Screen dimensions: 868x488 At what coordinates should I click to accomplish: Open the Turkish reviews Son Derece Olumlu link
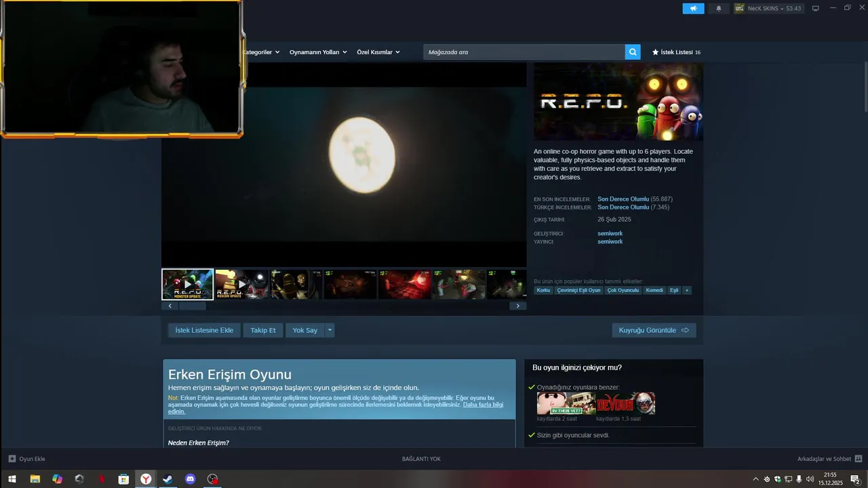click(x=623, y=207)
